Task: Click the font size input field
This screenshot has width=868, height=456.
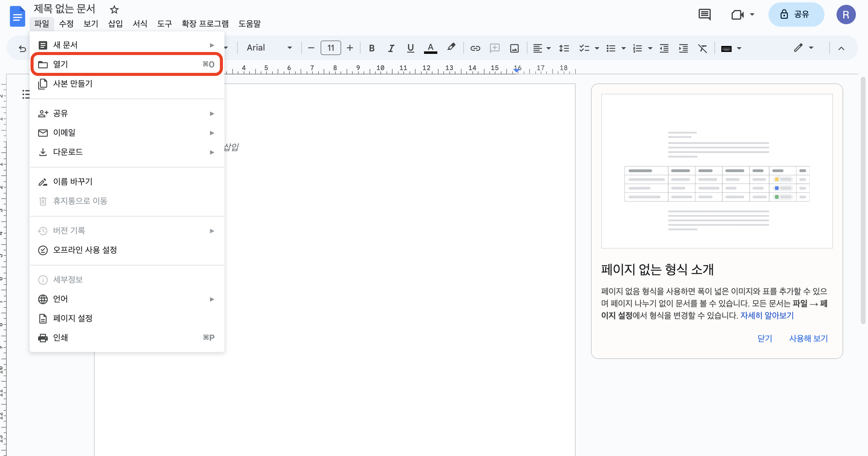Action: click(x=331, y=48)
